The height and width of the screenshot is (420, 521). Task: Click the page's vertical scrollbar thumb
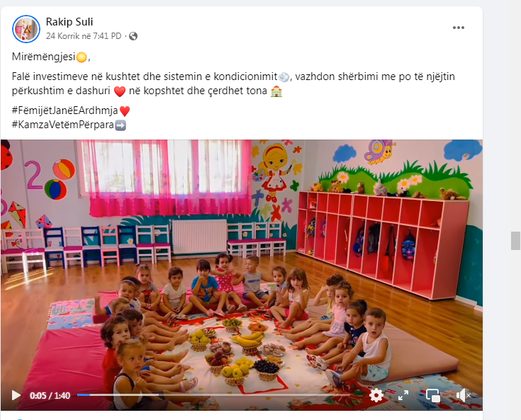(515, 241)
